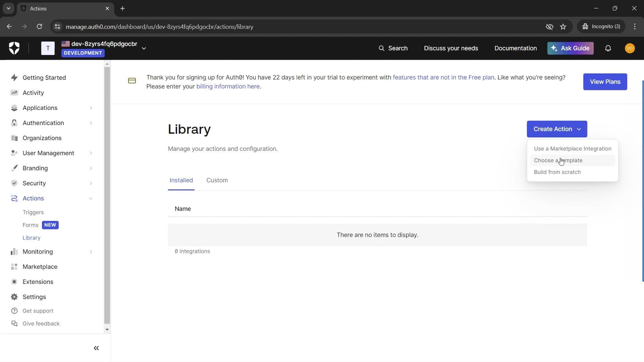This screenshot has width=644, height=362.
Task: Open the tenant avatar labeled T
Action: [x=48, y=48]
